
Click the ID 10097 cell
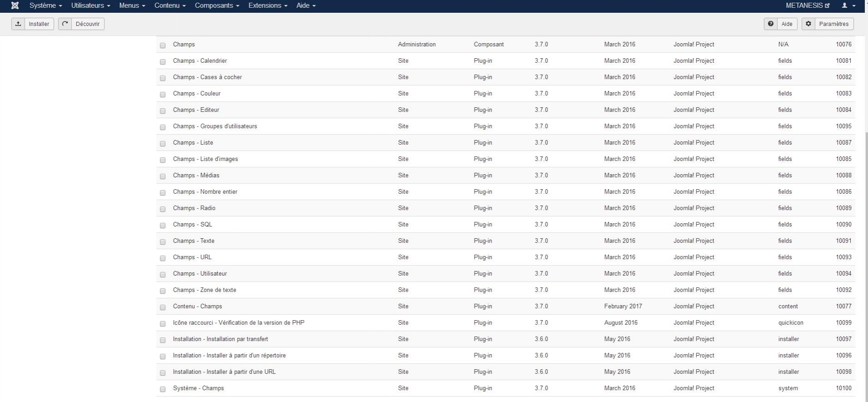point(843,339)
